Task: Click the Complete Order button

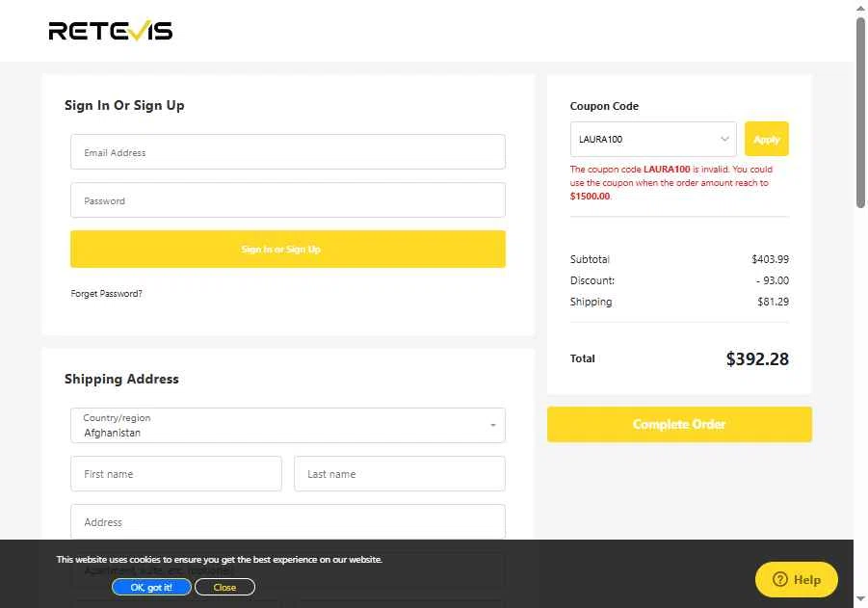Action: point(679,424)
